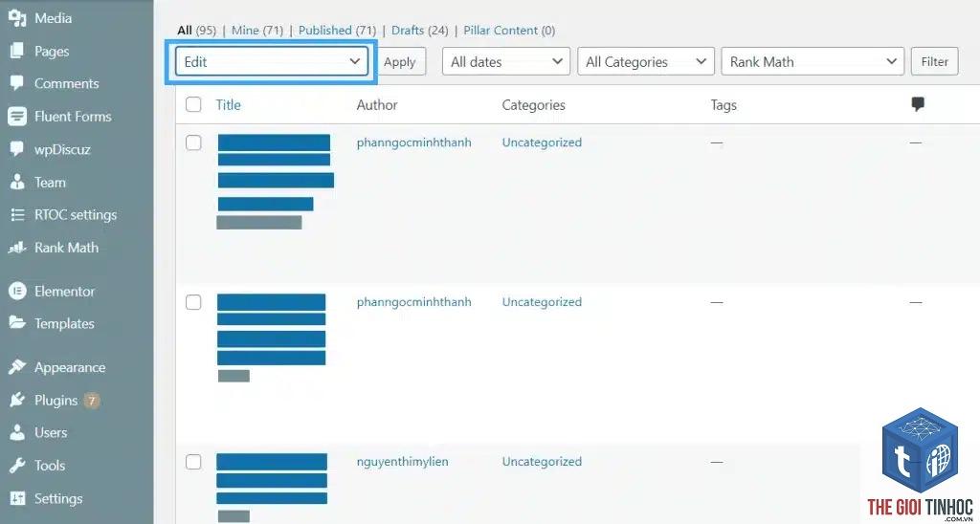Click the Templates folder icon
Viewport: 980px width, 524px height.
tap(17, 323)
